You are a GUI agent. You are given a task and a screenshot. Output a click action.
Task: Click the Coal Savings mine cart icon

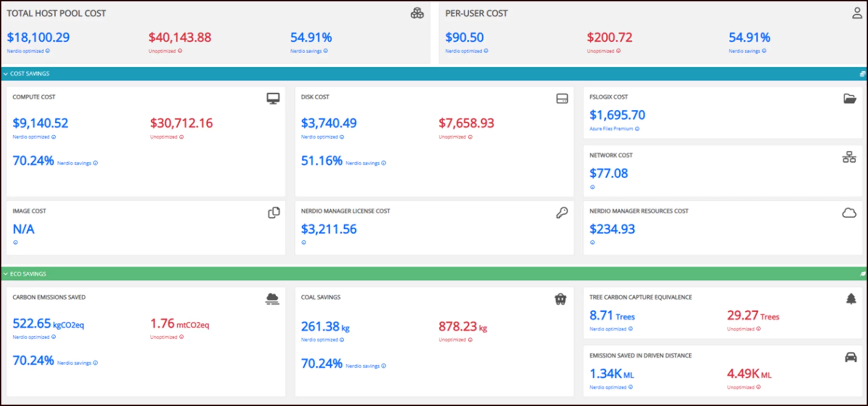coord(561,299)
